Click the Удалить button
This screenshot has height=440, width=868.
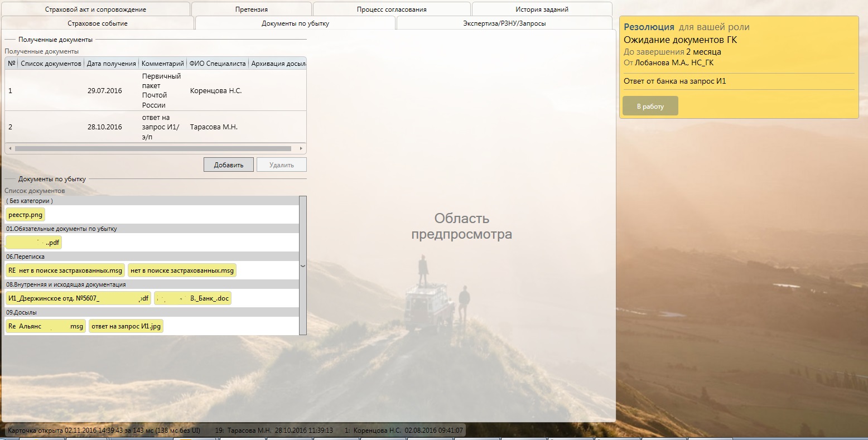point(281,165)
